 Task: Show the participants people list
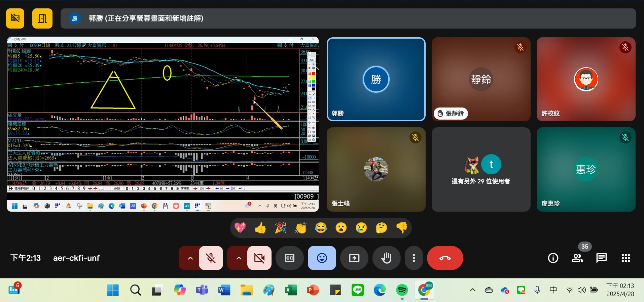click(577, 258)
